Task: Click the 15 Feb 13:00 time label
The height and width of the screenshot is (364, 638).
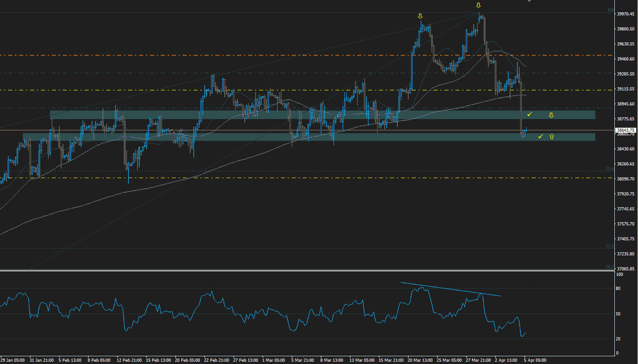Action: click(157, 360)
